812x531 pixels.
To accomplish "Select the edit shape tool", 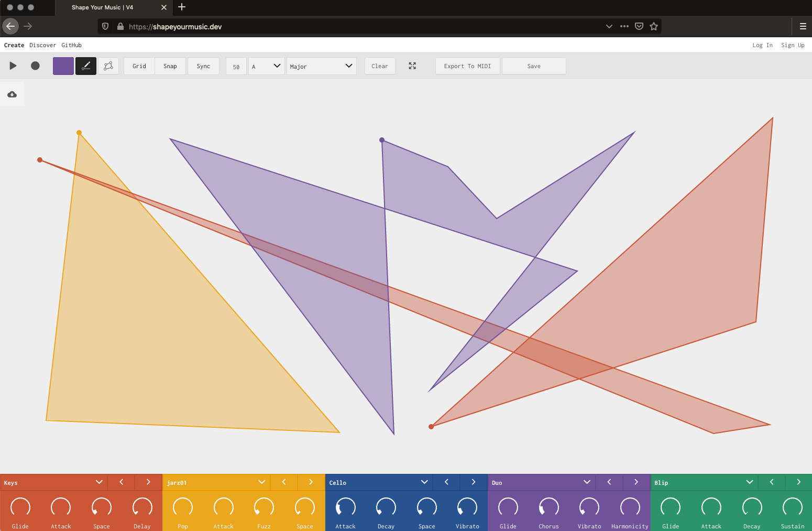I will pos(108,66).
